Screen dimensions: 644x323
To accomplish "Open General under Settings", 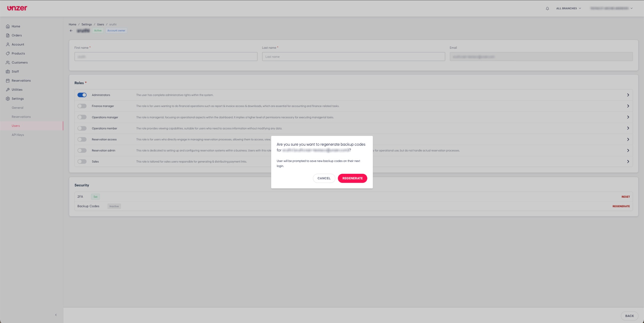I will tap(17, 108).
